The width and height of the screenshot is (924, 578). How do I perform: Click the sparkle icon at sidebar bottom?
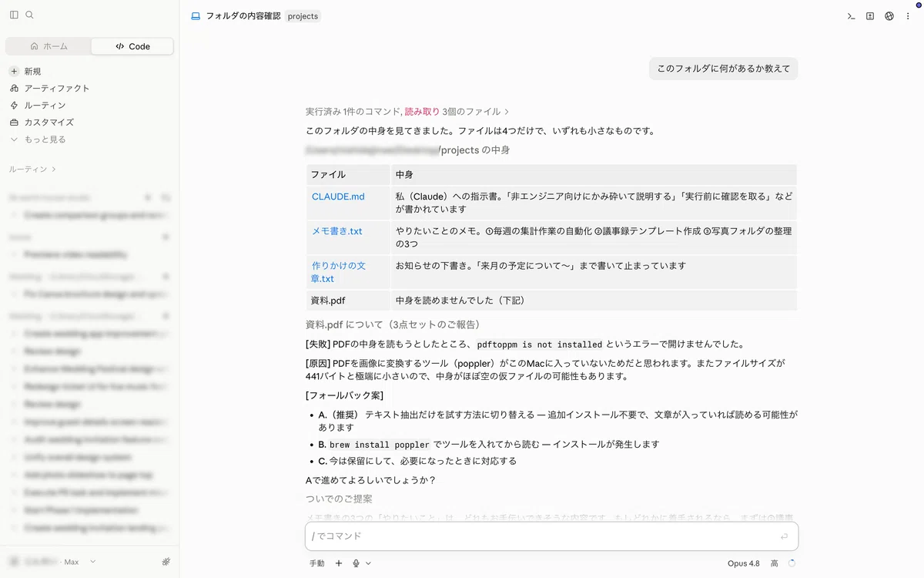tap(166, 562)
